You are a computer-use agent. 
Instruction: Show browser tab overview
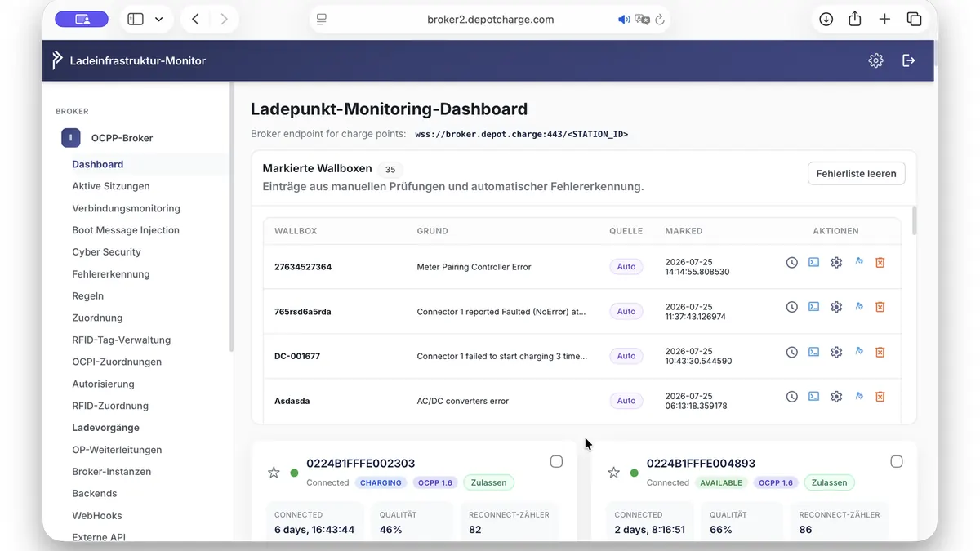point(914,19)
